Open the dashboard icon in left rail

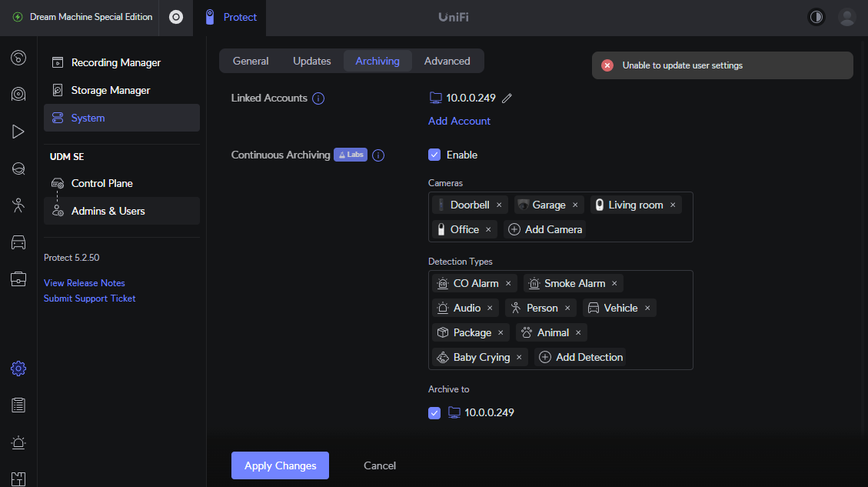pos(18,58)
